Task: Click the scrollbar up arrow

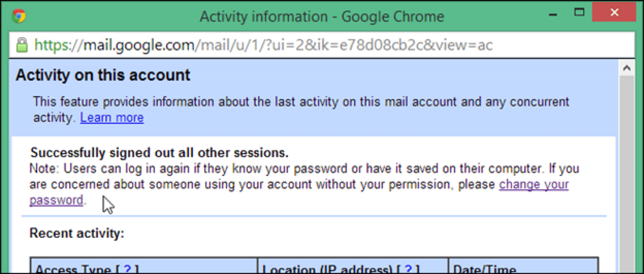Action: 627,68
